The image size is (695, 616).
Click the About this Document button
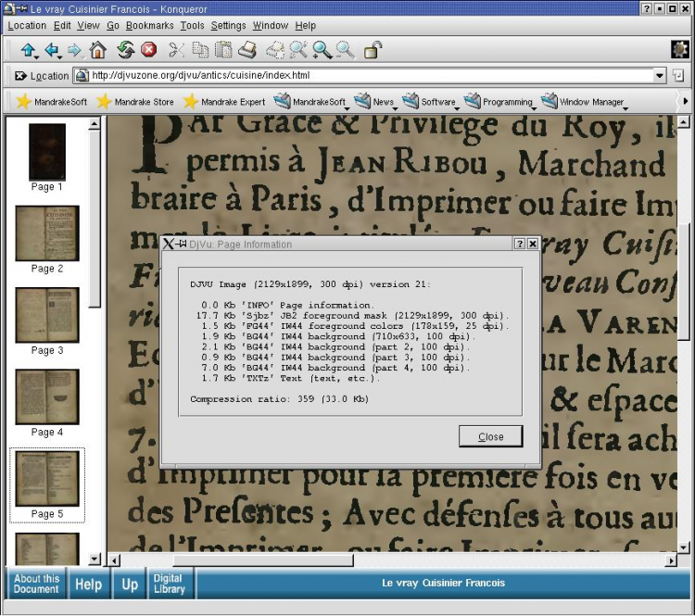[x=37, y=584]
